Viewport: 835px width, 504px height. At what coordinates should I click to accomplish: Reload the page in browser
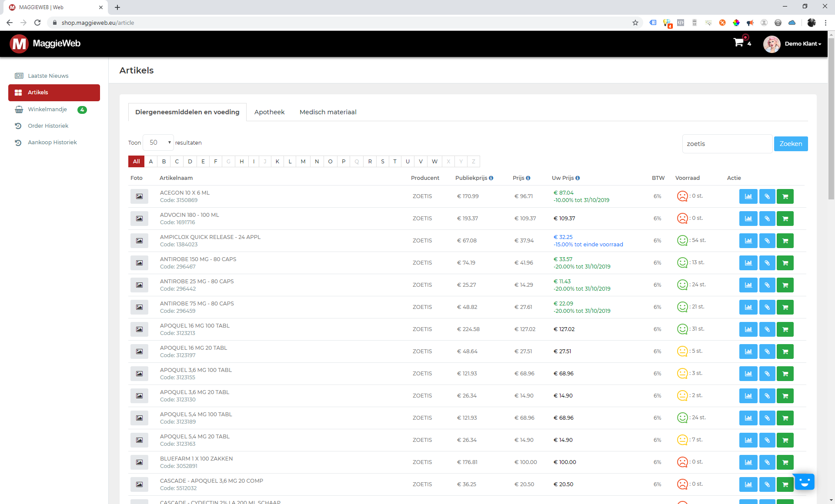(37, 23)
